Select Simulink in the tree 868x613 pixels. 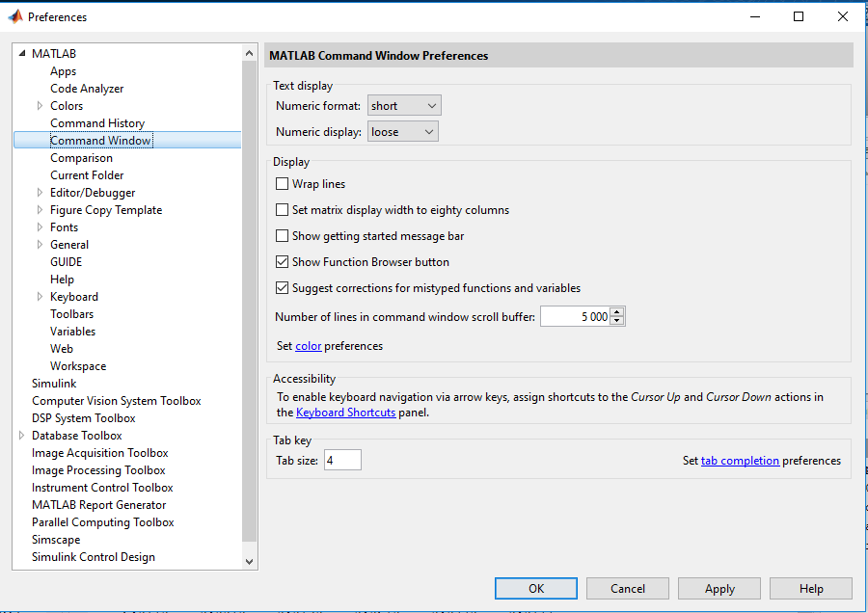click(54, 384)
